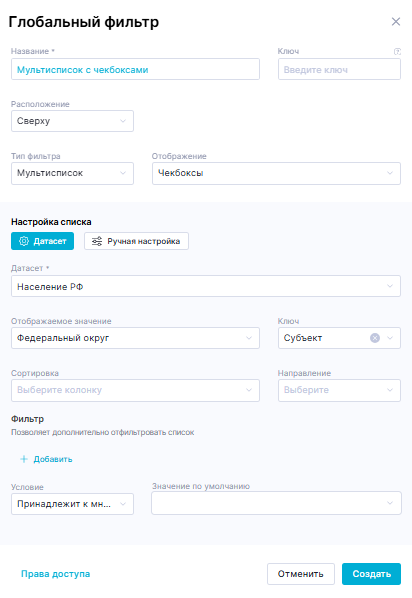Open the Значение по умолчанию dropdown
This screenshot has height=598, width=412.
click(x=276, y=503)
